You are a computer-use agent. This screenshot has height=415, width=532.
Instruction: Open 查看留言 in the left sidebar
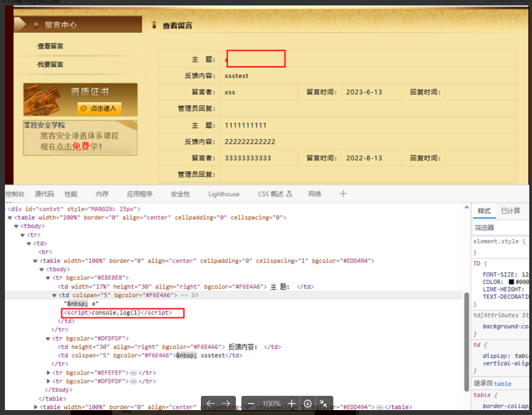tap(50, 46)
